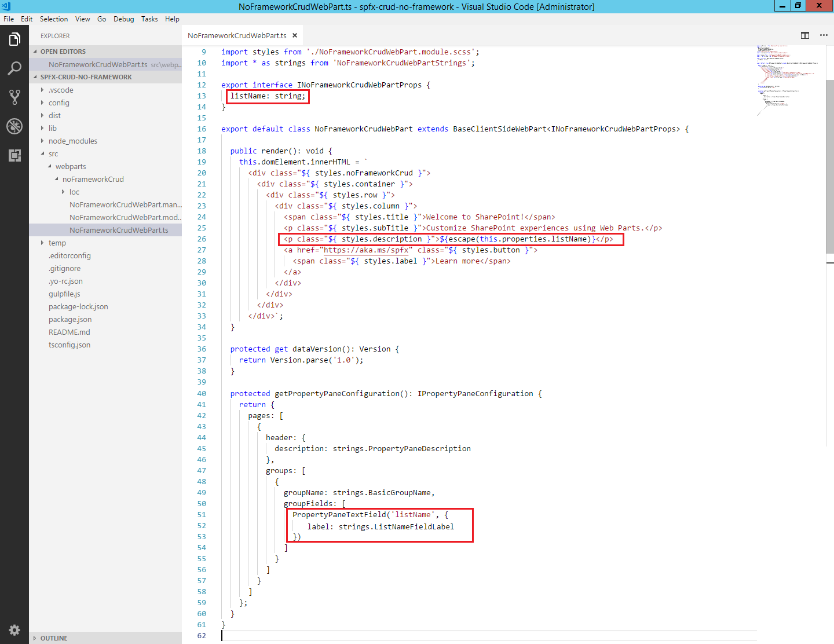The height and width of the screenshot is (644, 834).
Task: Open the Search view icon
Action: (14, 68)
